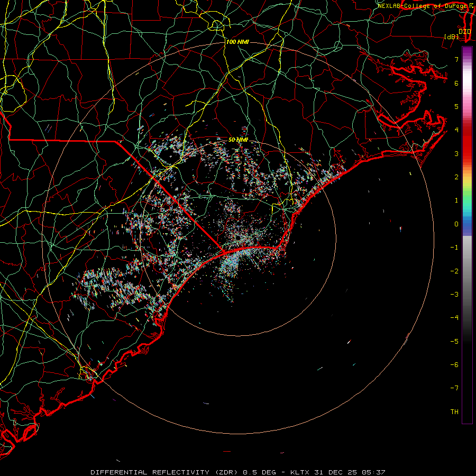The width and height of the screenshot is (476, 476).
Task: Click the "3" value on the dB scale
Action: pyautogui.click(x=456, y=153)
